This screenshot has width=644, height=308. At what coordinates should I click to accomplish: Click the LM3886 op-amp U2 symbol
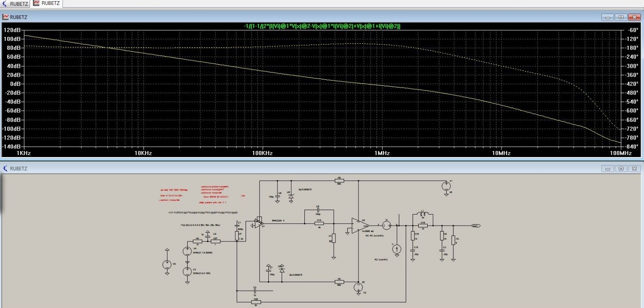(x=359, y=225)
